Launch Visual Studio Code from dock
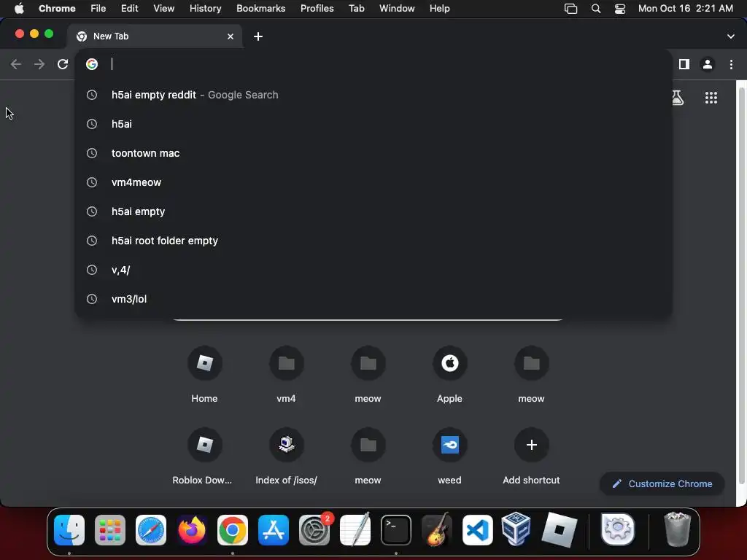Viewport: 747px width, 560px height. (x=478, y=530)
